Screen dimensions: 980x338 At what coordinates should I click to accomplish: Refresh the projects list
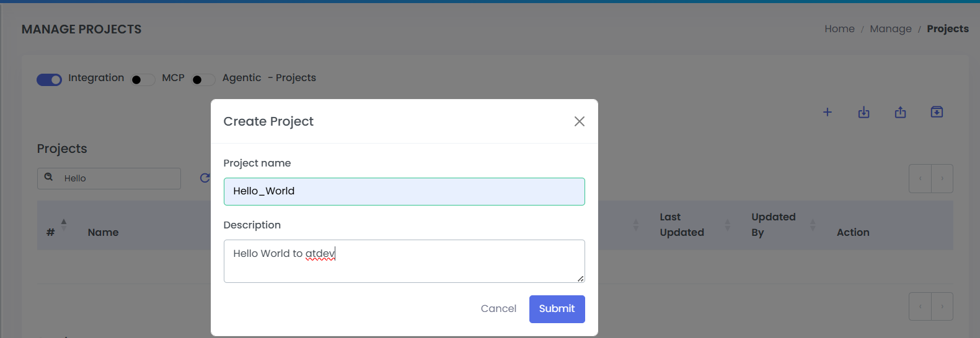205,178
